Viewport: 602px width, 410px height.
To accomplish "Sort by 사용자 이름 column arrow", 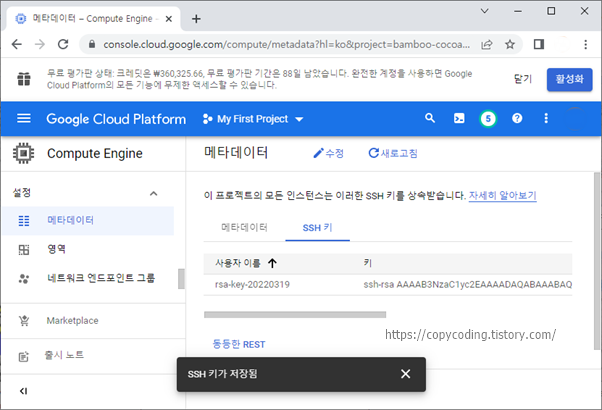I will (272, 263).
